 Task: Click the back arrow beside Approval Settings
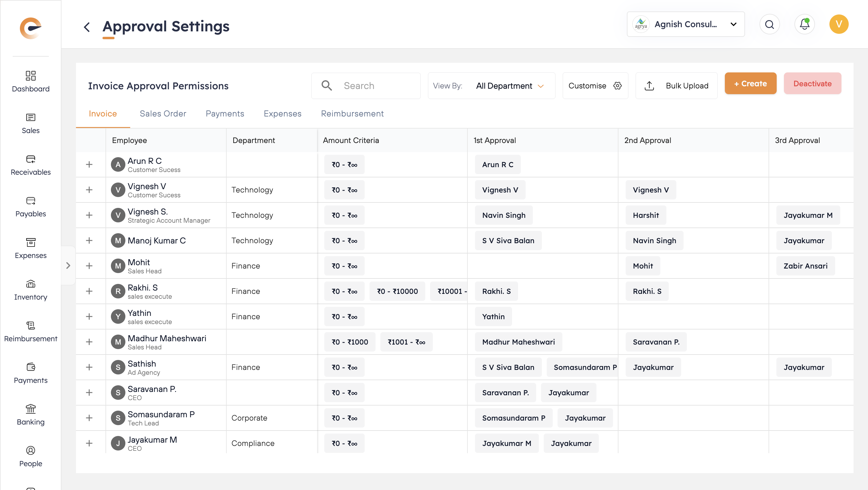pyautogui.click(x=87, y=27)
